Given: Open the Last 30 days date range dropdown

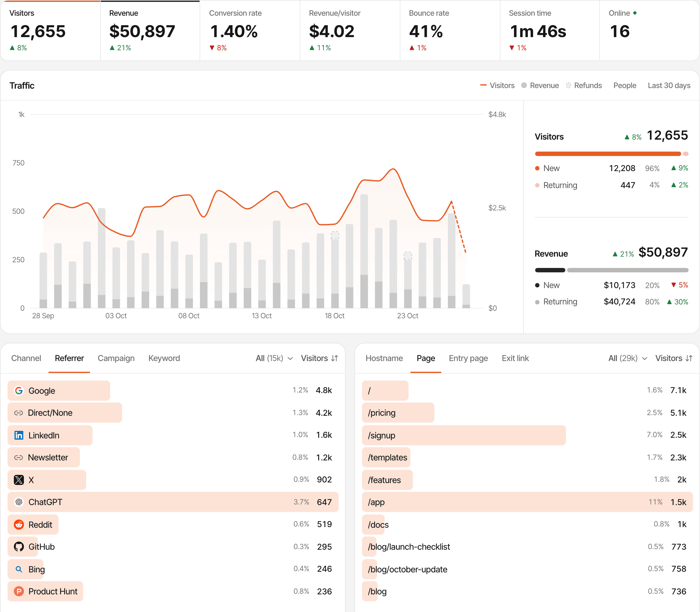Looking at the screenshot, I should [669, 85].
